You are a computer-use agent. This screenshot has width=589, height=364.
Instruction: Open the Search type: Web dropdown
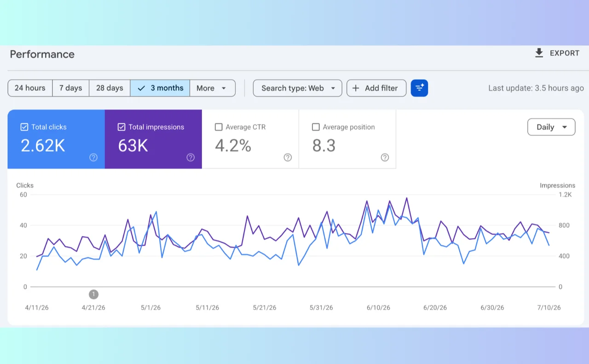pyautogui.click(x=297, y=88)
